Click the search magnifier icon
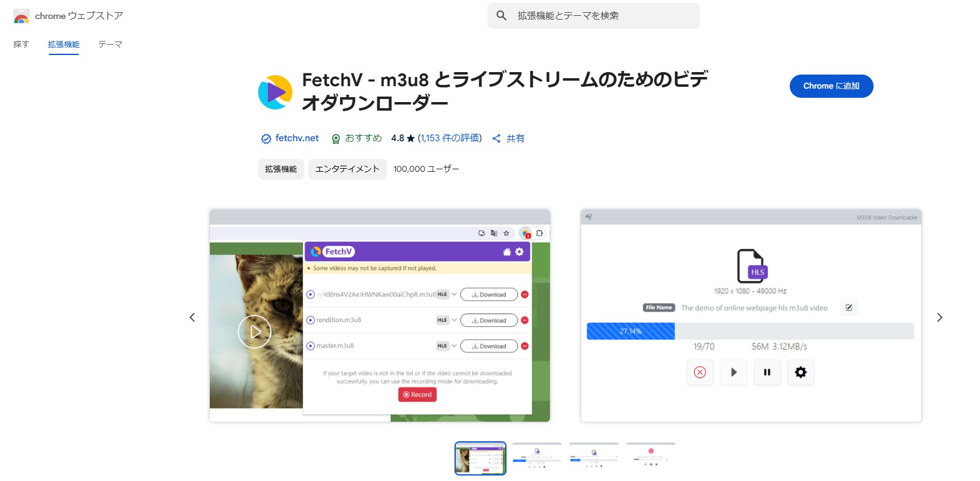Screen dimensions: 980x481 (x=502, y=16)
